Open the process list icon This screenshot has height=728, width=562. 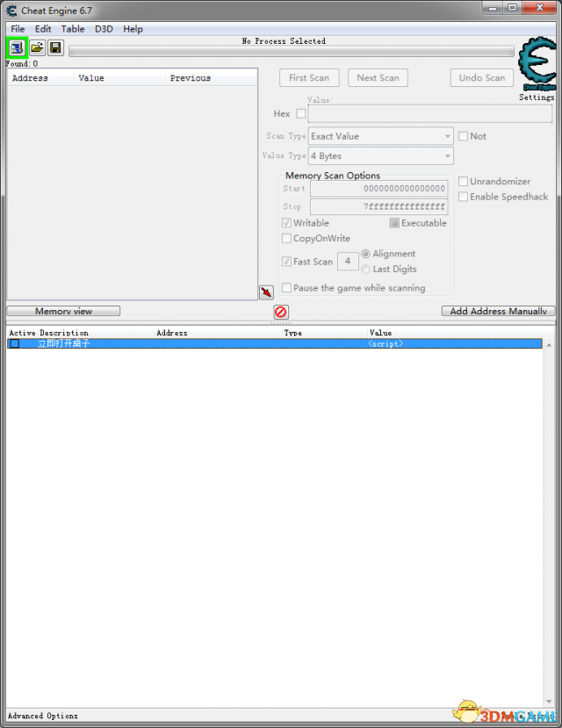18,47
